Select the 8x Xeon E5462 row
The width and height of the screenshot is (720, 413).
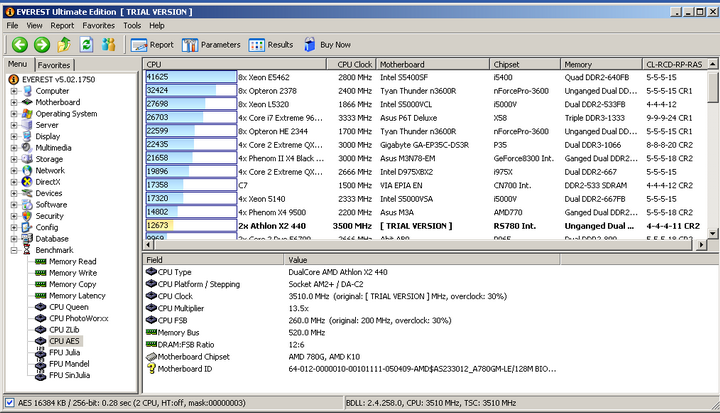pos(426,77)
